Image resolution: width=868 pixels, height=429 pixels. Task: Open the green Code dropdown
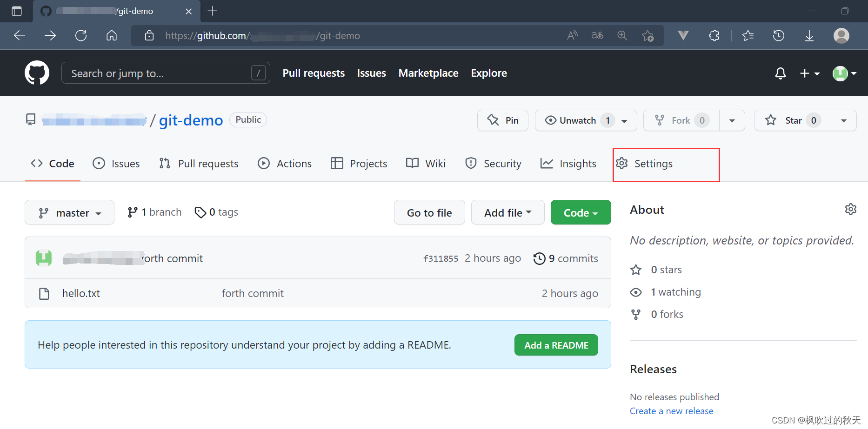coord(581,212)
